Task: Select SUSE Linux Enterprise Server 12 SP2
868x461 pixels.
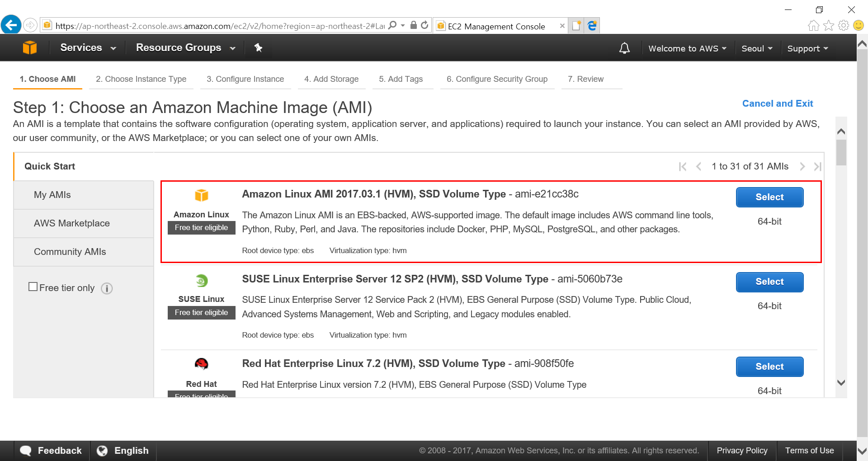Action: tap(769, 282)
